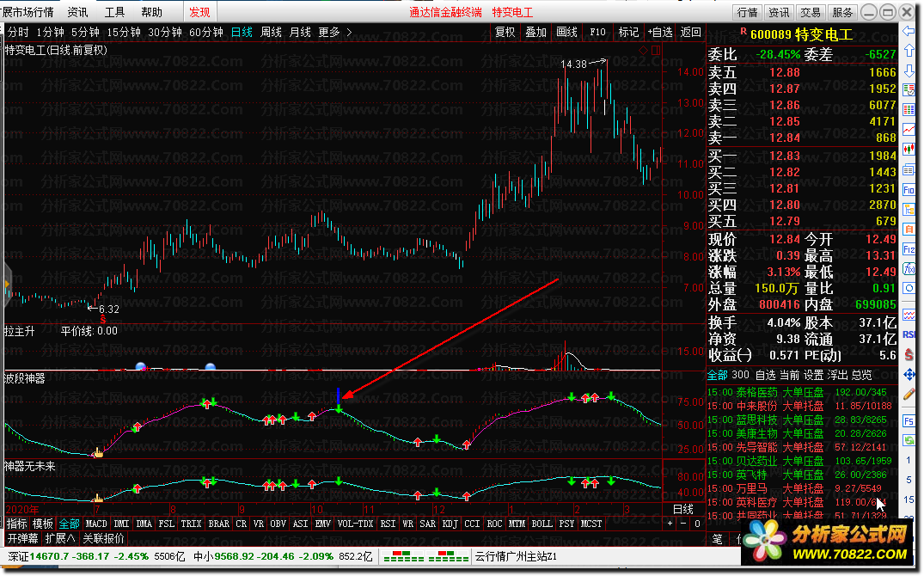924x576 pixels.
Task: Open the red line chart icon in sidebar
Action: (908, 129)
